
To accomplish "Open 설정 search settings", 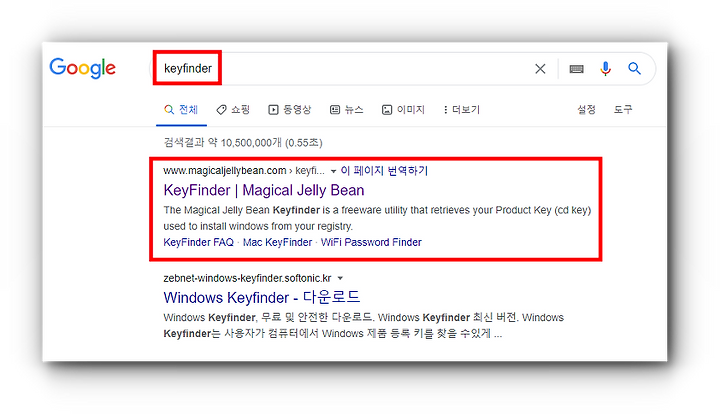I will [x=586, y=110].
